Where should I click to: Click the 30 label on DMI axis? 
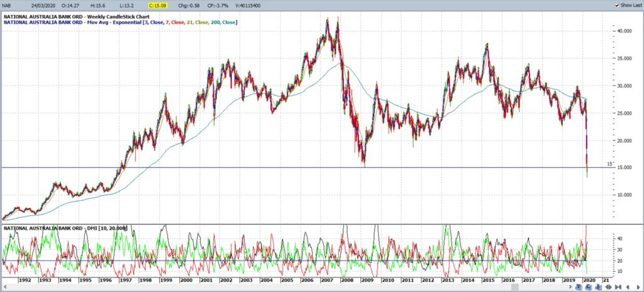click(x=619, y=250)
